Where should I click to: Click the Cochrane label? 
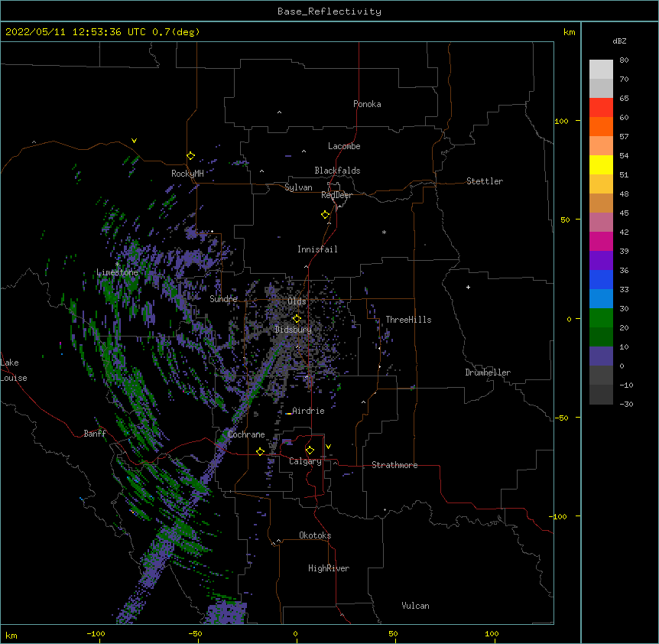click(x=246, y=434)
